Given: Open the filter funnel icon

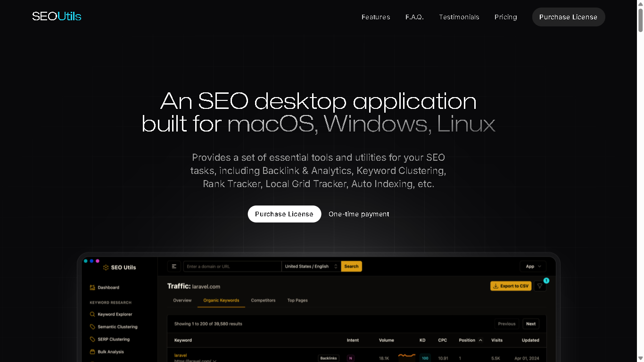Looking at the screenshot, I should (x=540, y=286).
